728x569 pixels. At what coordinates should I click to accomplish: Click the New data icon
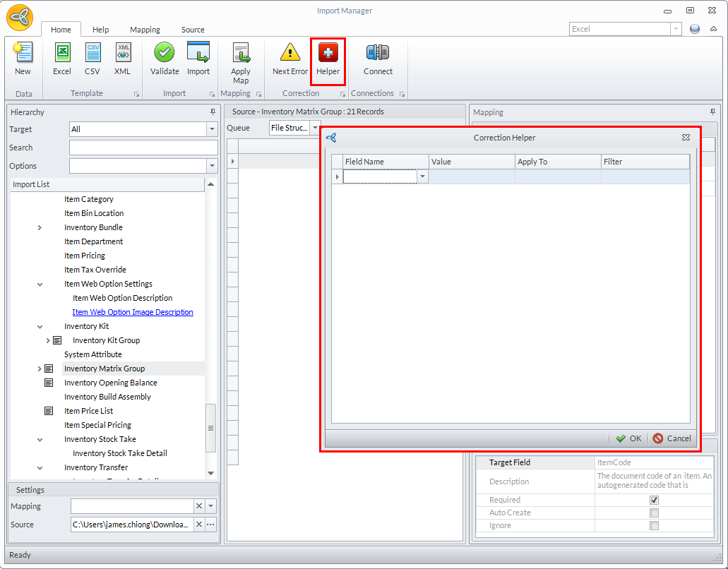click(23, 59)
